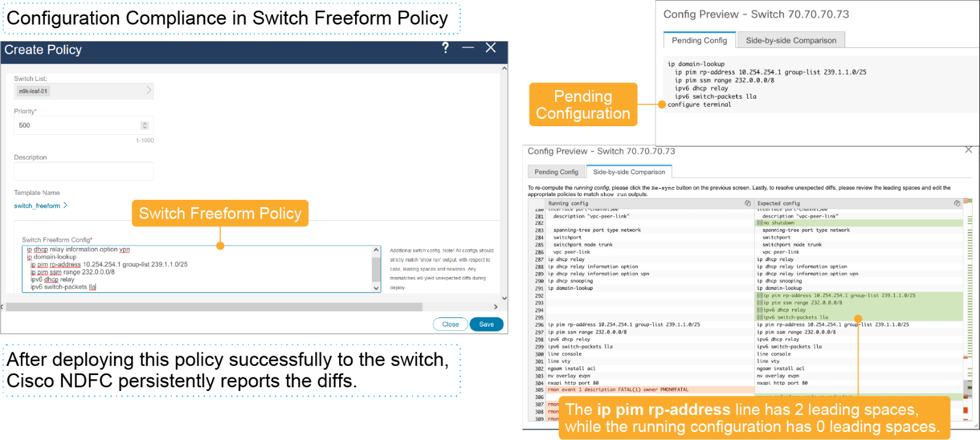Click the empty Description field
Screen dimensions: 980x440
coord(84,171)
